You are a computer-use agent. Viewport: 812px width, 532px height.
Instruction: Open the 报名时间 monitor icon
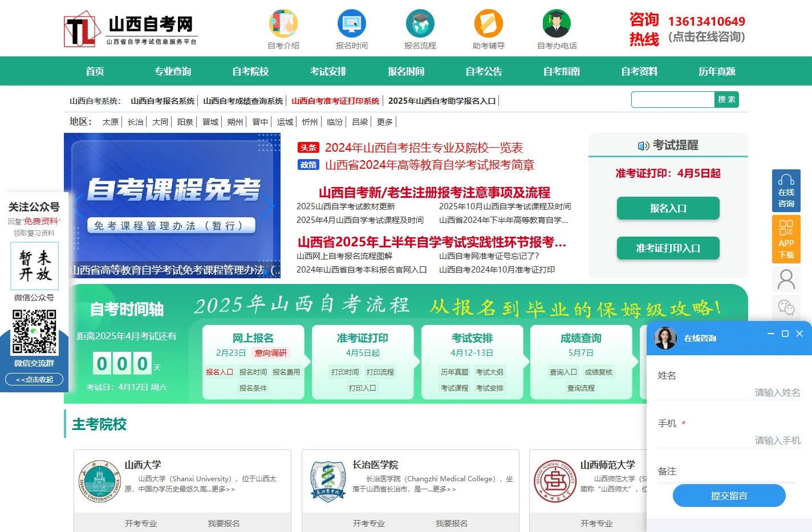352,23
